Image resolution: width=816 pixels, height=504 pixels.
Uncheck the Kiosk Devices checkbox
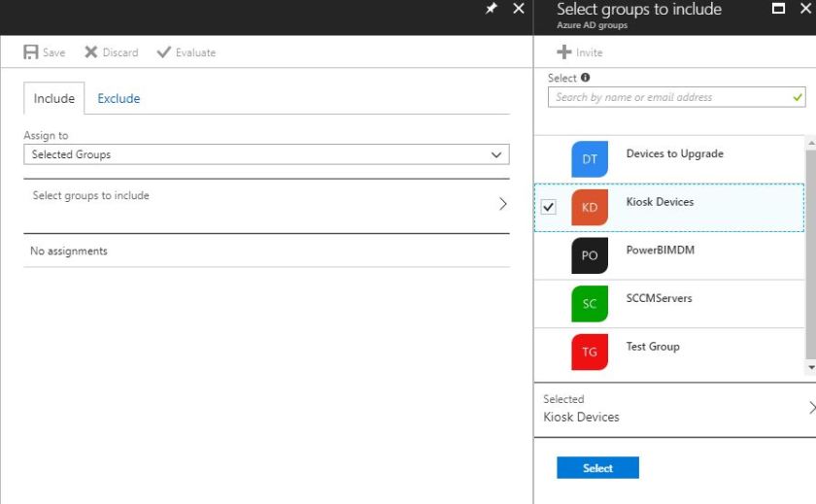point(549,208)
